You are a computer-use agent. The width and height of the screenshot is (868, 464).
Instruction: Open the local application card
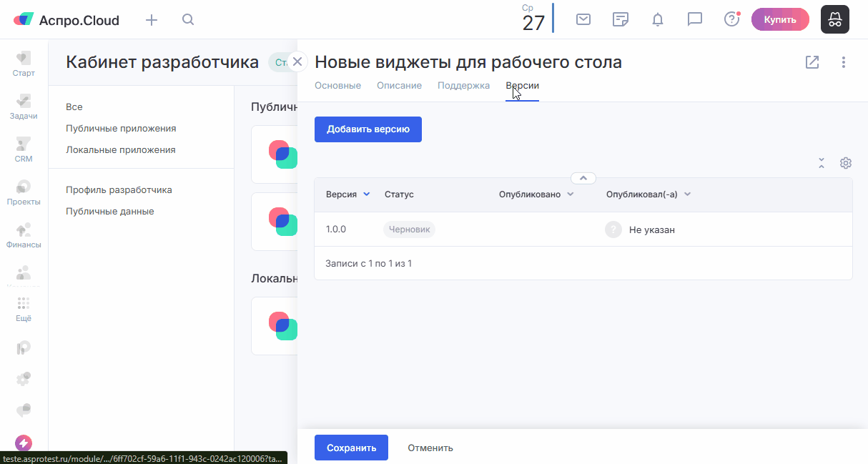tap(275, 326)
